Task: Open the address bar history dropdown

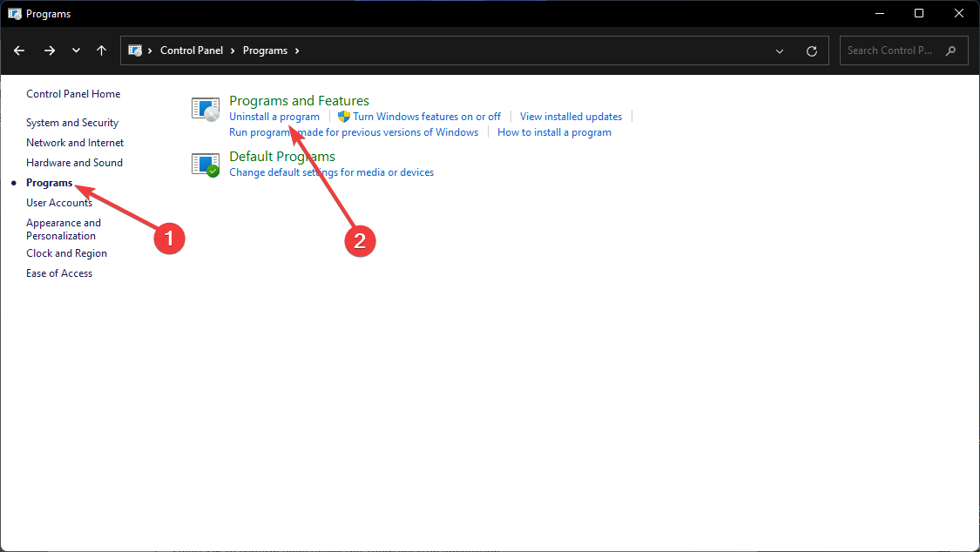Action: point(780,51)
